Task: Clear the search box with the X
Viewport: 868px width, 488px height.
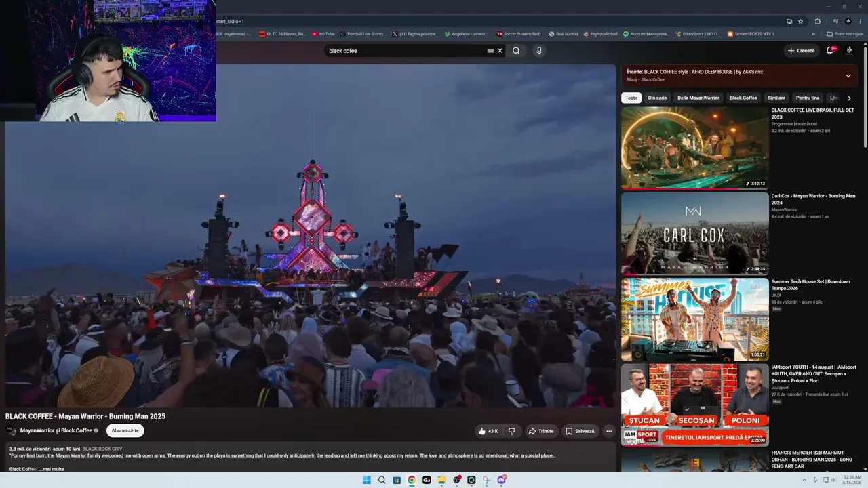Action: click(500, 51)
